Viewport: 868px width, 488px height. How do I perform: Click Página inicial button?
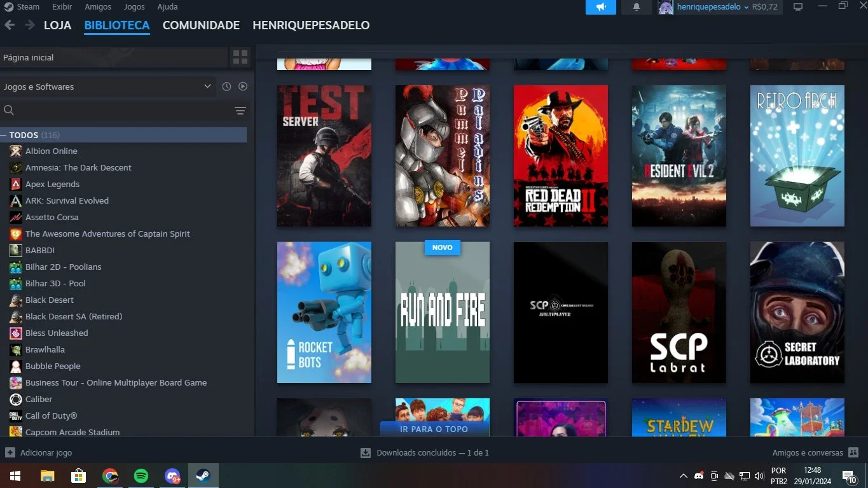pos(114,57)
